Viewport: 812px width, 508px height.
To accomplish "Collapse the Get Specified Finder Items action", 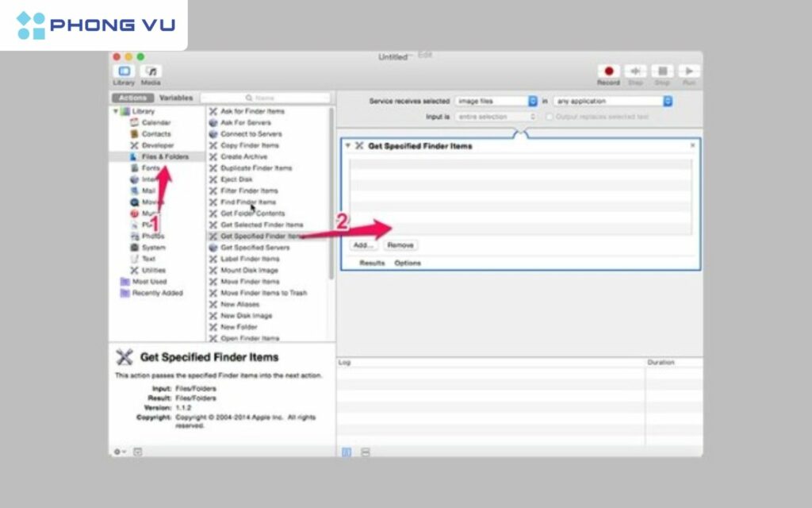I will coord(347,145).
